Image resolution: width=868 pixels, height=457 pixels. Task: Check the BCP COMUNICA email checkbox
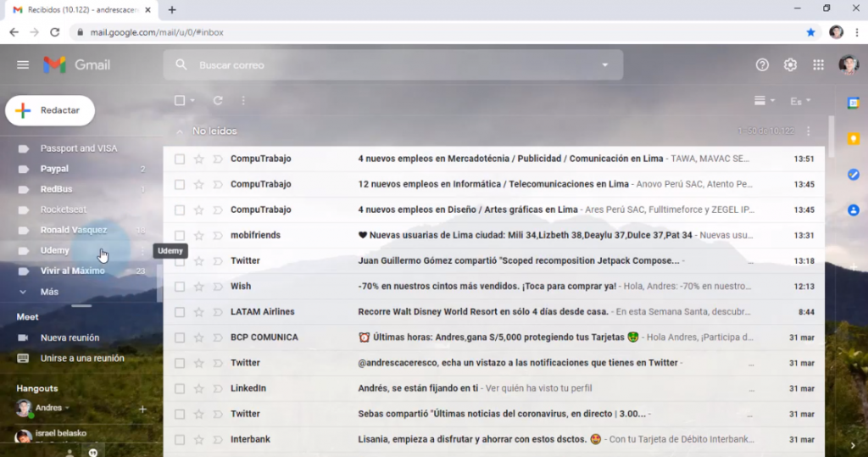180,337
